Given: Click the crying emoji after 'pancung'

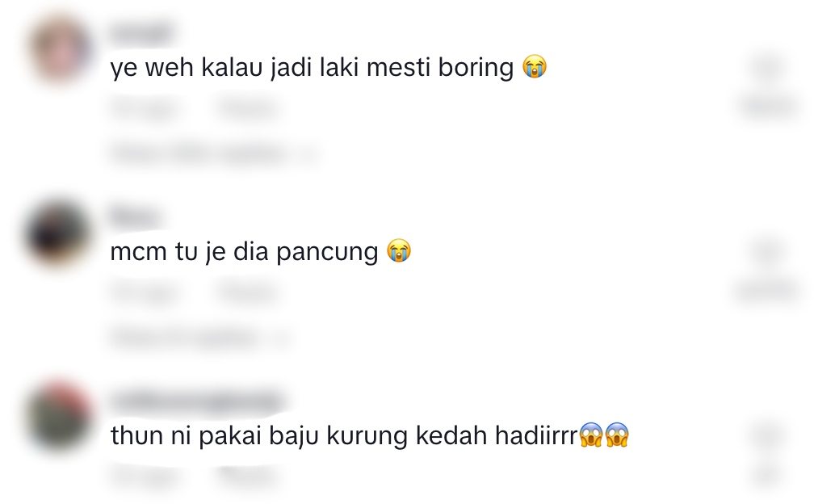Looking at the screenshot, I should [x=399, y=250].
